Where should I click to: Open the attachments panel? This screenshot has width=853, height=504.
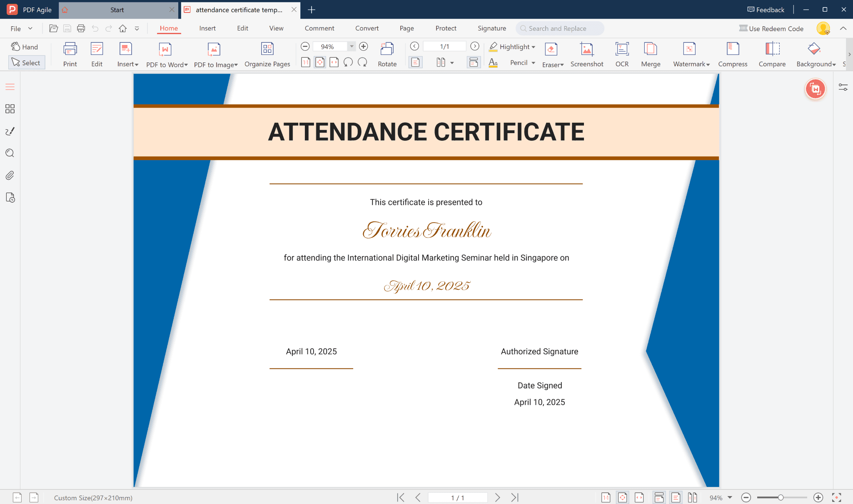tap(9, 175)
